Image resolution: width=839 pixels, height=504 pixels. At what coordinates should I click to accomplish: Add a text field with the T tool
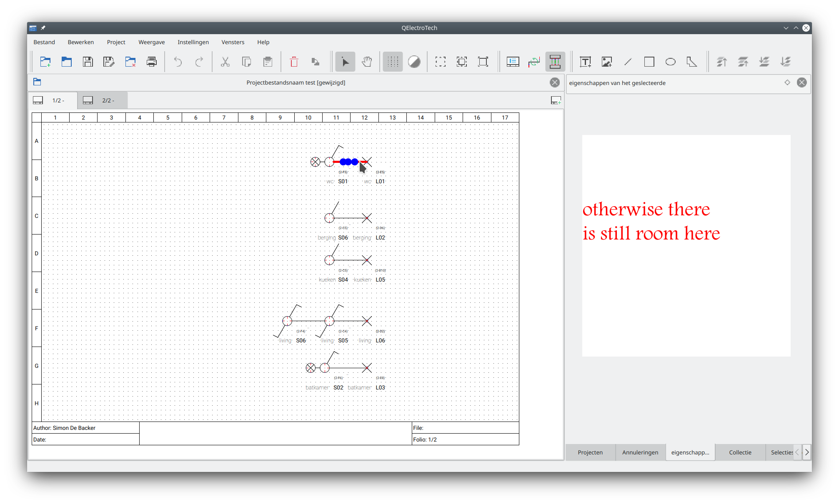pyautogui.click(x=585, y=62)
